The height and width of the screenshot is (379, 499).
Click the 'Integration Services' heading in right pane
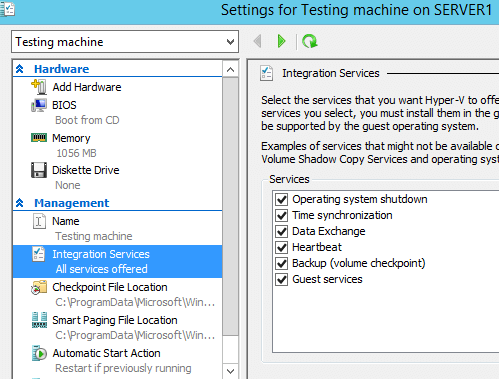pos(331,73)
